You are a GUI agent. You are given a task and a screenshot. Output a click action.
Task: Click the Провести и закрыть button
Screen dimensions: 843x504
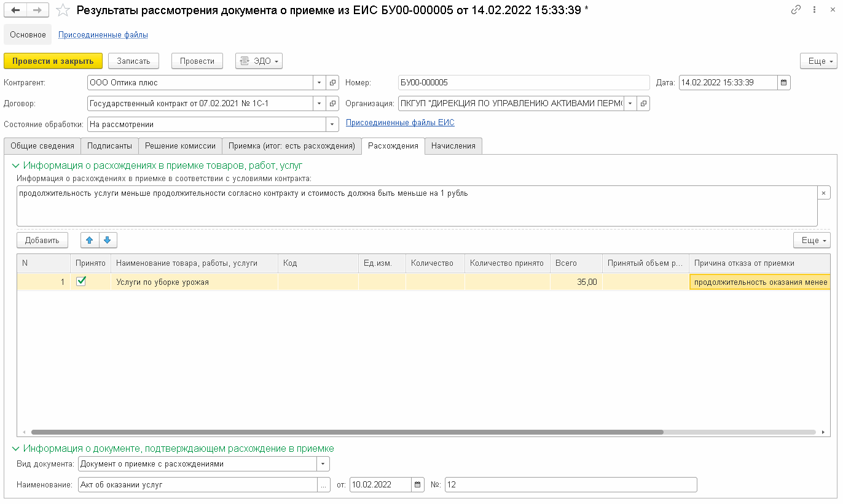click(53, 61)
